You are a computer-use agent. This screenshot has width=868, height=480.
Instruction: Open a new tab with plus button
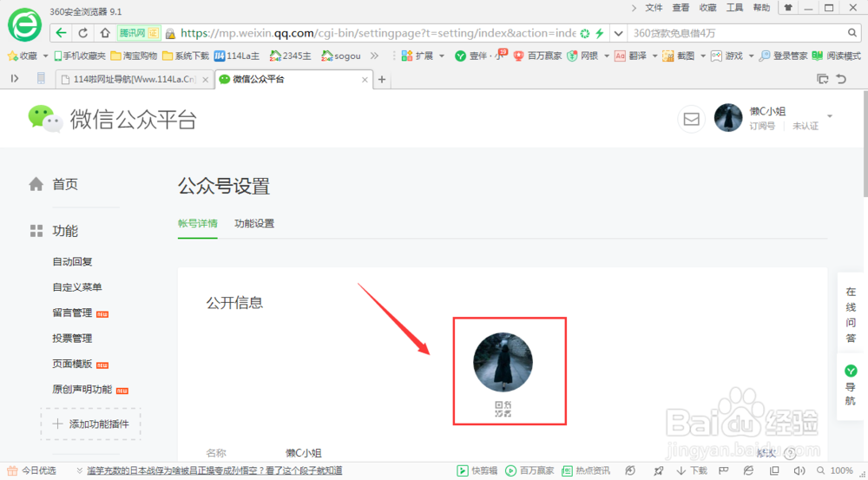point(381,80)
